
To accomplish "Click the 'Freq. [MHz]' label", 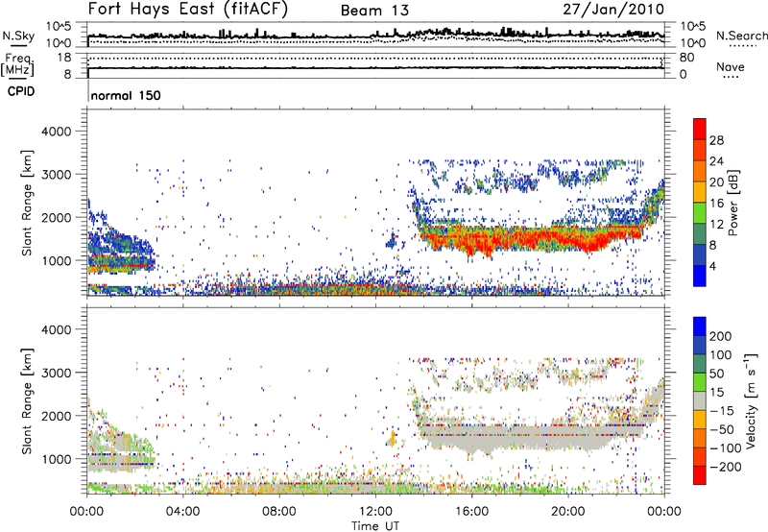I will pyautogui.click(x=18, y=65).
